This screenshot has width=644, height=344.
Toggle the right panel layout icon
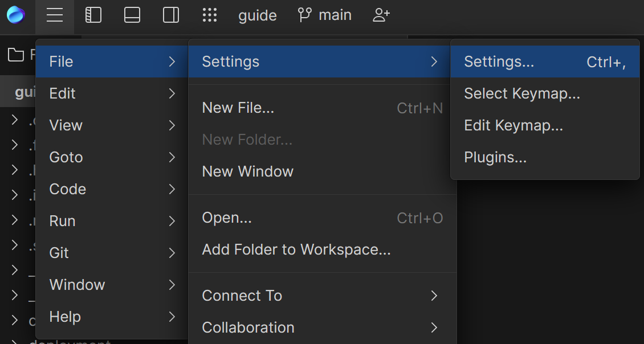[x=171, y=15]
